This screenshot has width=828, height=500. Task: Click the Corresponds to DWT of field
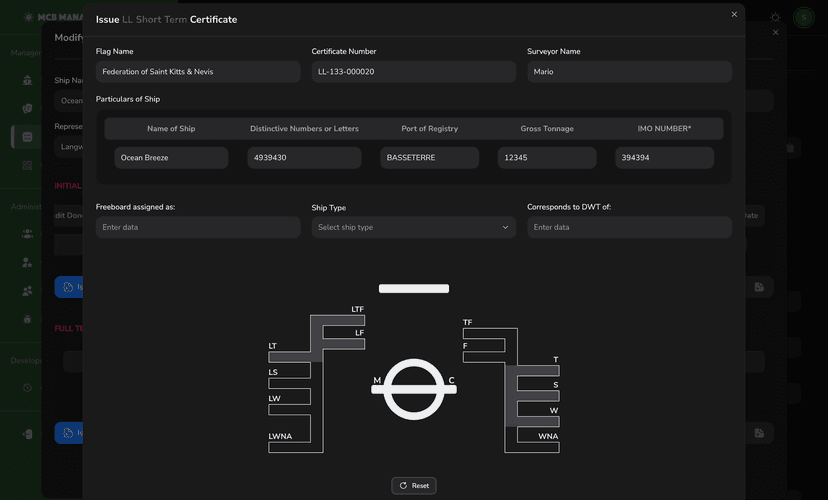(x=629, y=227)
